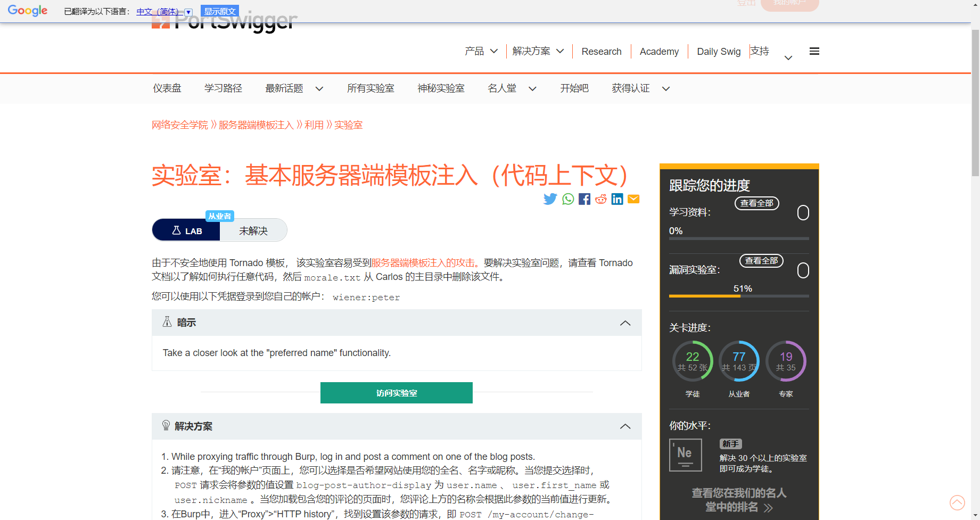Click the 22 apprentice progress circle

point(693,361)
